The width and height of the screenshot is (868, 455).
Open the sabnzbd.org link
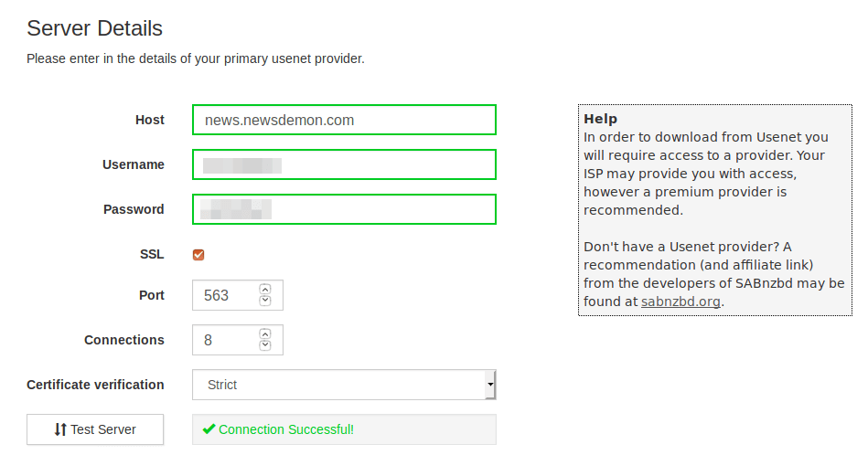tap(680, 302)
